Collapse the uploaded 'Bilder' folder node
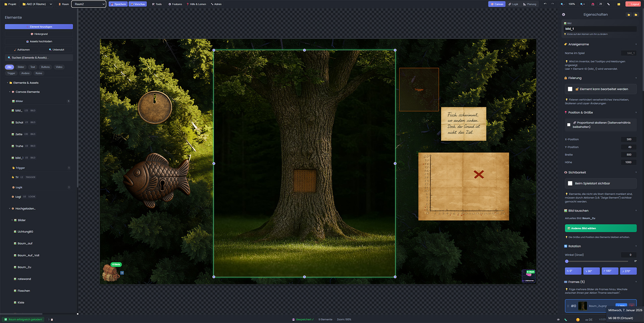This screenshot has width=644, height=323. coord(12,220)
